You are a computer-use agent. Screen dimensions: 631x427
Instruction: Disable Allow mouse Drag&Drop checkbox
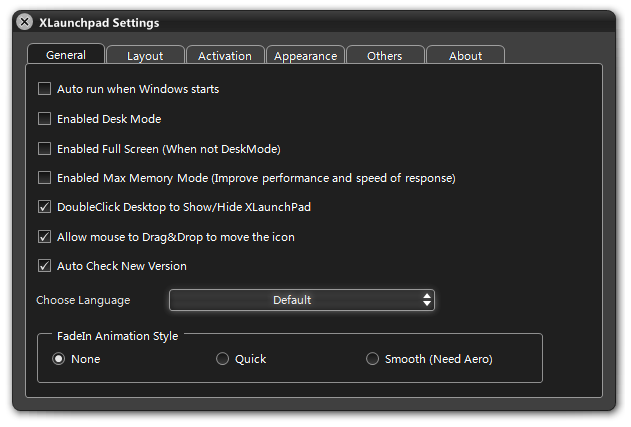pos(44,237)
